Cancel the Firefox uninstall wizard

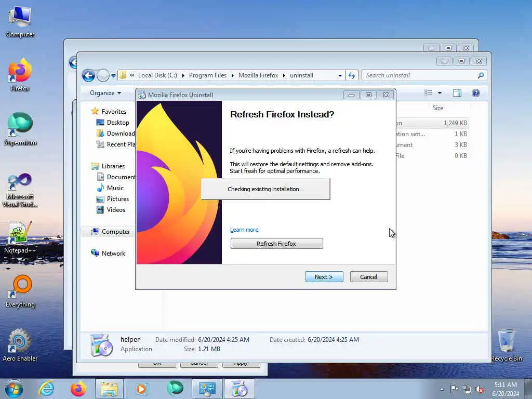[368, 277]
